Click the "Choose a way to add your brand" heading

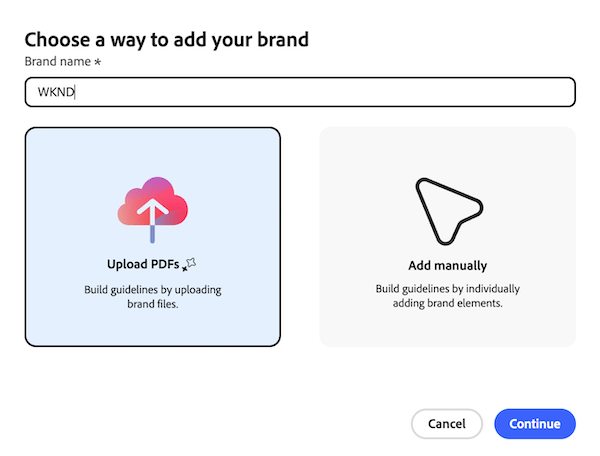click(x=166, y=40)
